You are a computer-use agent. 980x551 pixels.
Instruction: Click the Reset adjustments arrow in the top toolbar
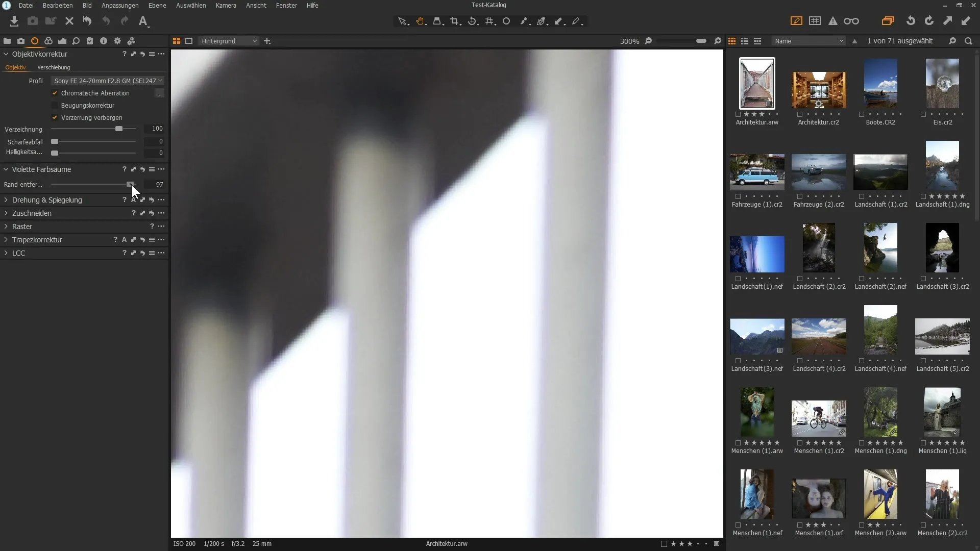87,21
